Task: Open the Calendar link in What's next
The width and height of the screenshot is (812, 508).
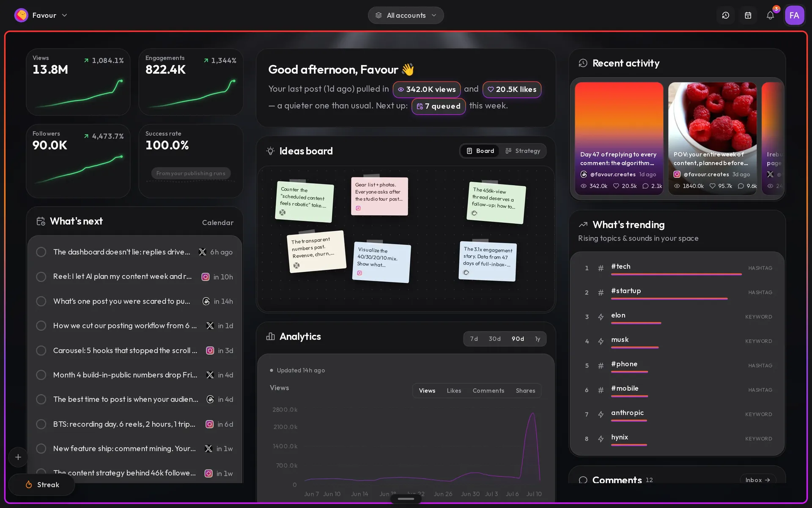Action: click(x=217, y=222)
